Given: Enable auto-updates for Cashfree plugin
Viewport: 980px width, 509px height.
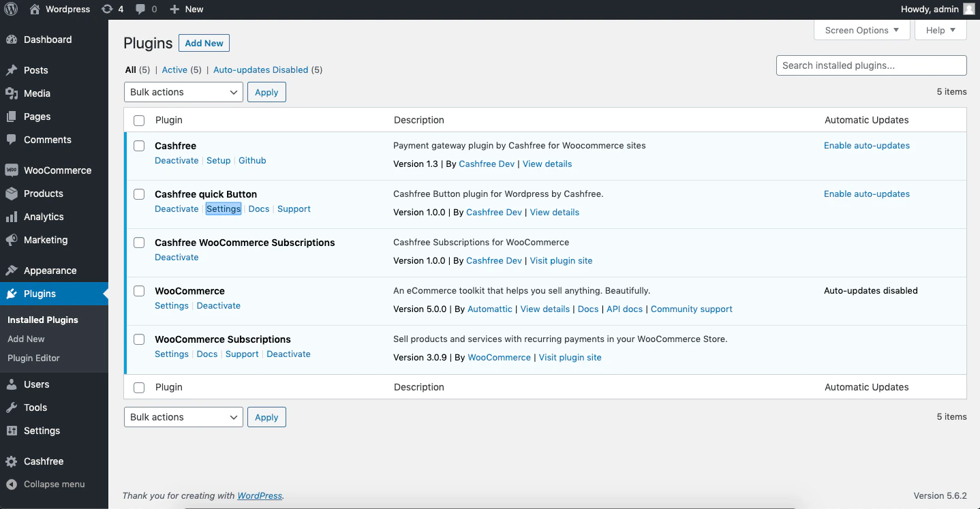Looking at the screenshot, I should [x=867, y=146].
